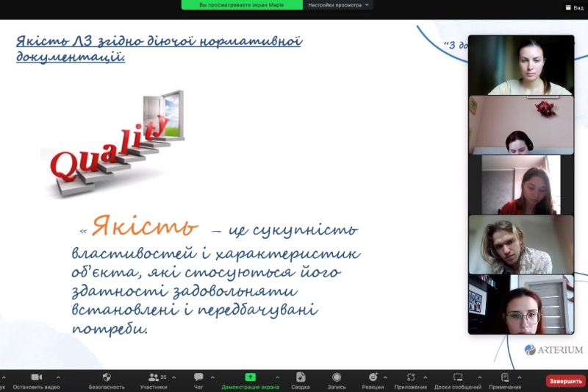This screenshot has width=588, height=392.
Task: Open the Сводка summary icon
Action: tap(301, 377)
